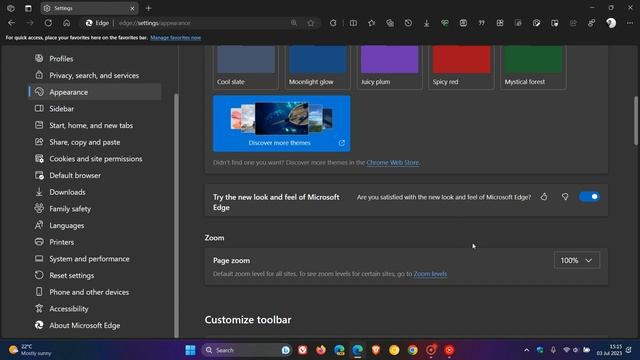This screenshot has height=360, width=640.
Task: Add this page to favorites star
Action: click(x=311, y=23)
